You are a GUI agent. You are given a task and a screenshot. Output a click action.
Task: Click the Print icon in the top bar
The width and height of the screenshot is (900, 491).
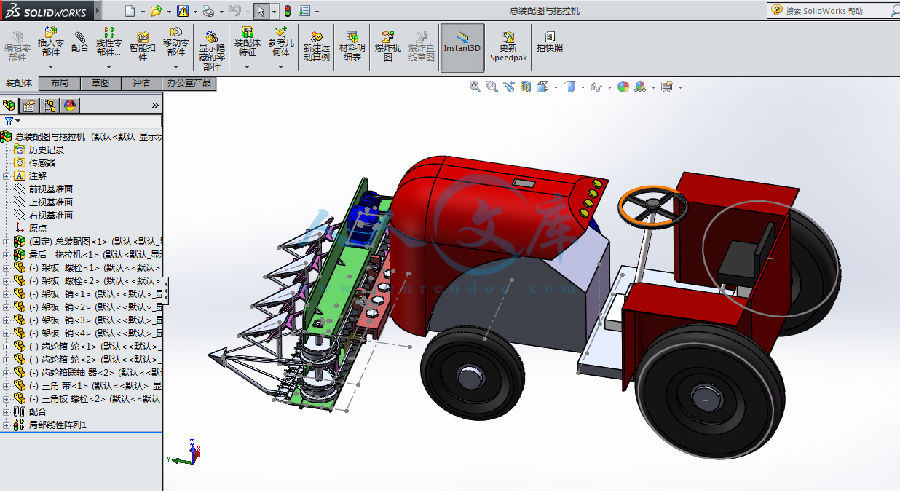pos(209,11)
